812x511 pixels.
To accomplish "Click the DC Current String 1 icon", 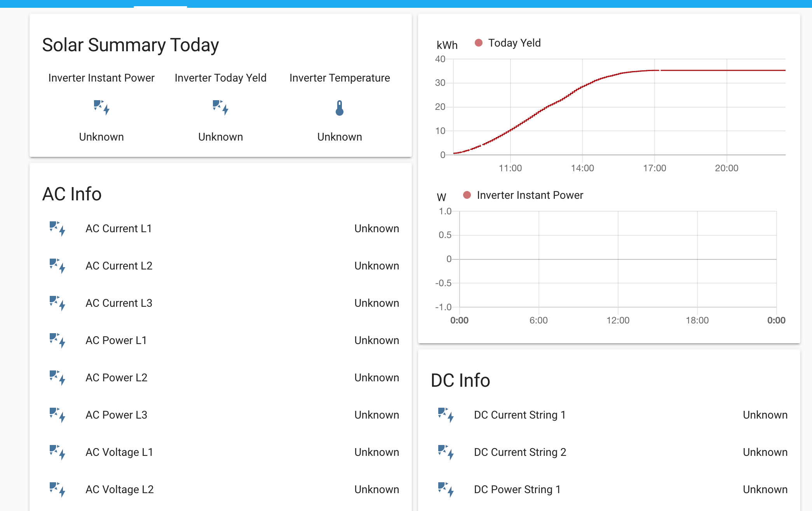I will pos(446,415).
